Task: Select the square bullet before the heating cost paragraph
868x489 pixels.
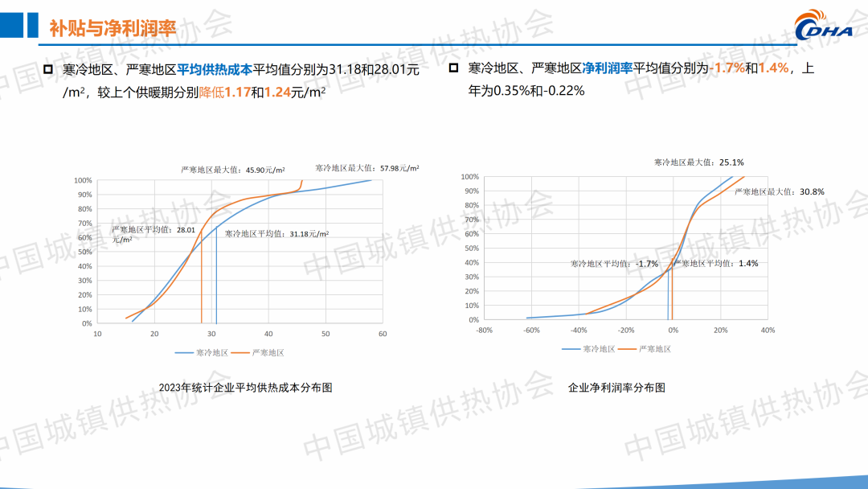Action: click(48, 70)
